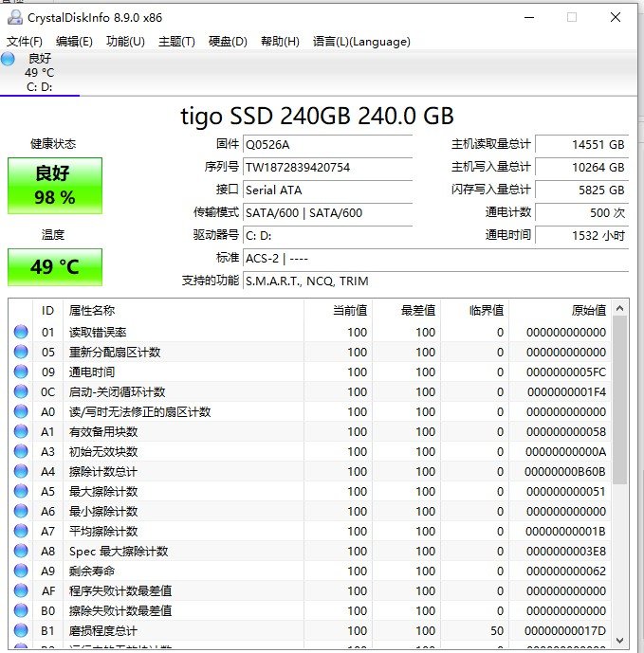The width and height of the screenshot is (644, 653).
Task: Click status orb for row A0
Action: [x=21, y=411]
